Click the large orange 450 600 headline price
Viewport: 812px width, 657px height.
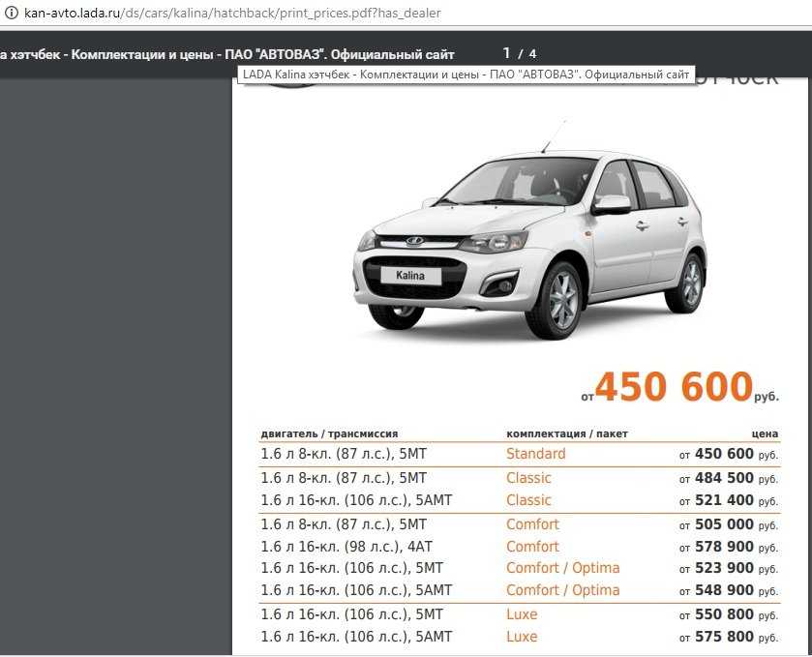point(674,386)
